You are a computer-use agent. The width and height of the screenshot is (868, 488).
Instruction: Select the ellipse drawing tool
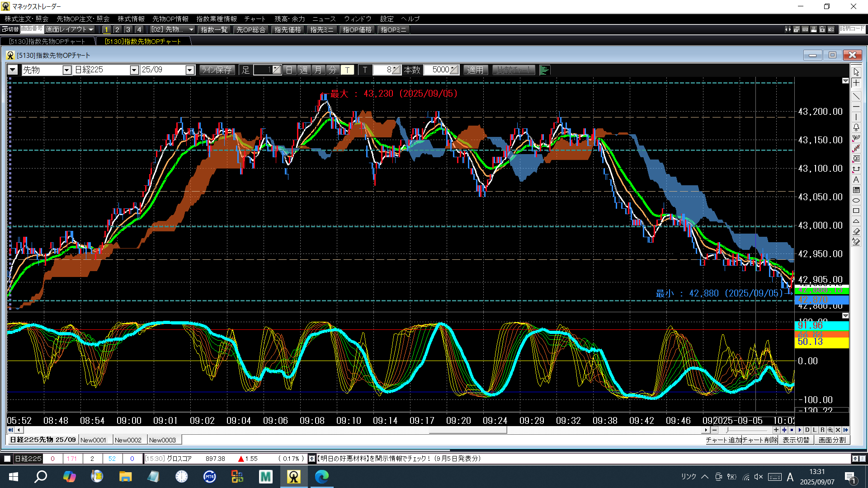pos(856,201)
